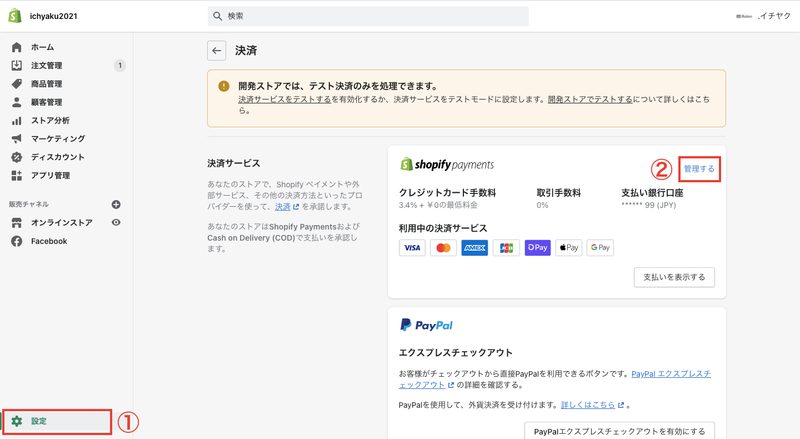This screenshot has width=800, height=439.
Task: Click the Mastercard icon
Action: [x=443, y=248]
